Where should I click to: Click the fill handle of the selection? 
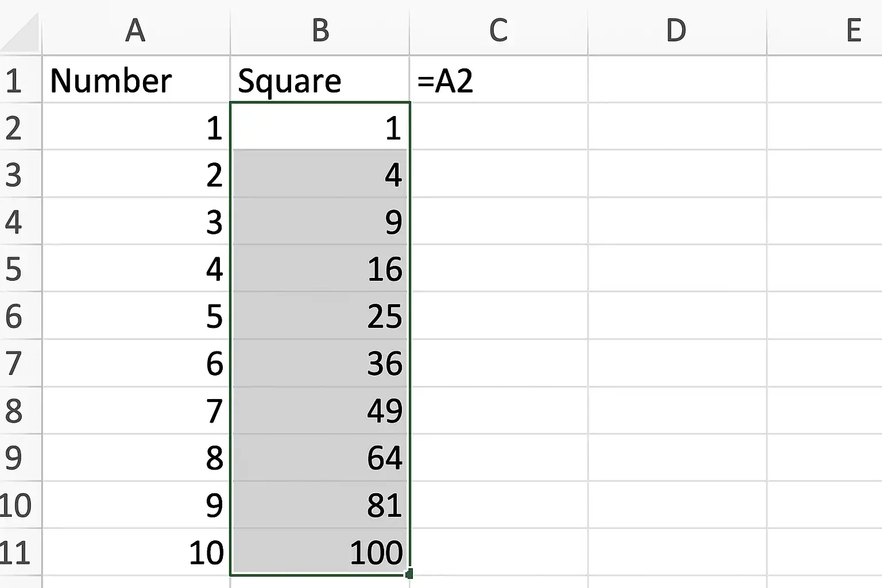409,574
